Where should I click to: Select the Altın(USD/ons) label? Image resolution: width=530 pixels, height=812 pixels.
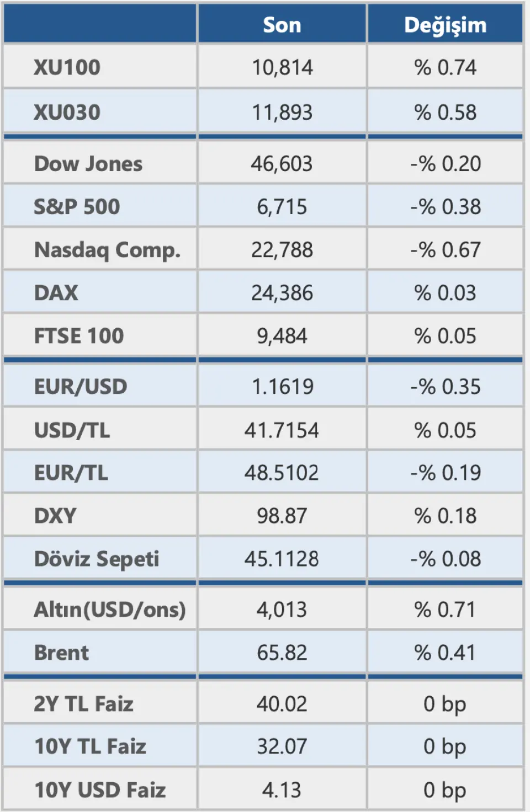click(x=110, y=610)
